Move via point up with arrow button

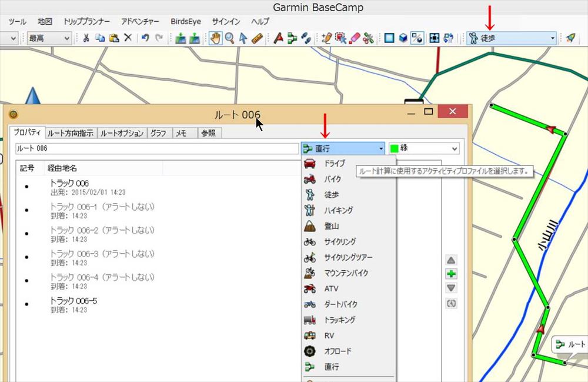tap(451, 260)
